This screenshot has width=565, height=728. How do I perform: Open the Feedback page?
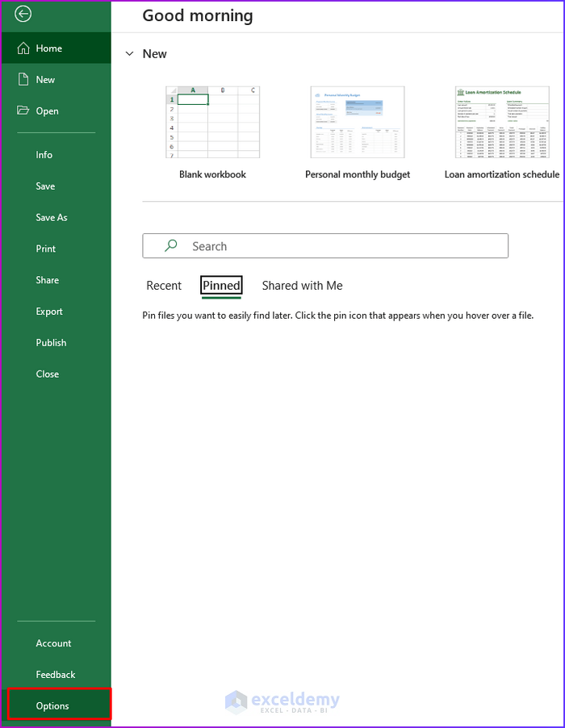click(55, 675)
